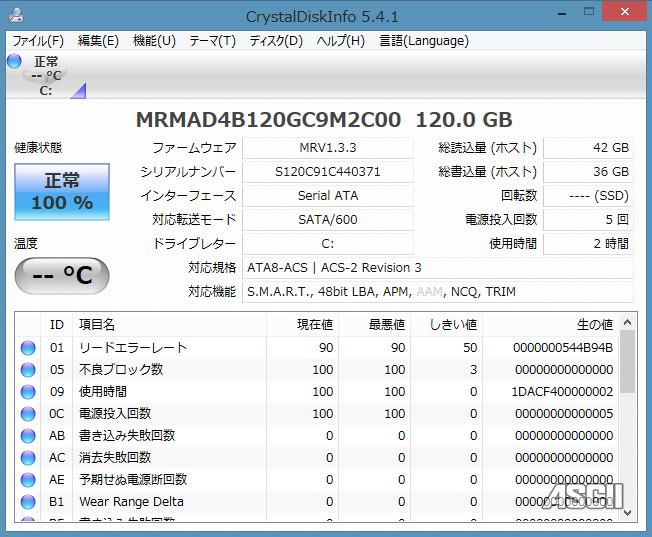Click status orb for 不良ブロック数 row

click(28, 370)
